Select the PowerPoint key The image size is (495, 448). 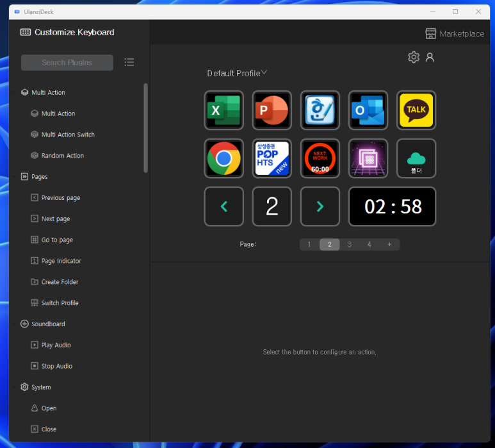pos(272,110)
